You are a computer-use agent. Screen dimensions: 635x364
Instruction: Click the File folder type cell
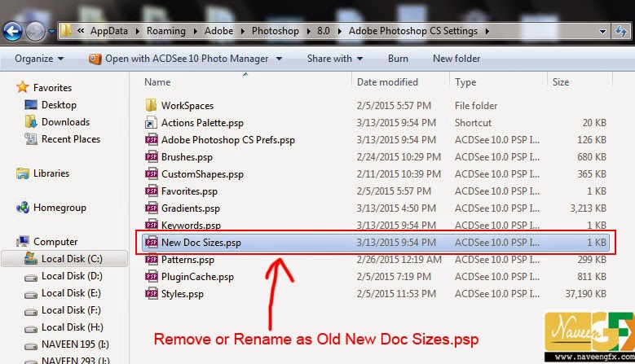click(476, 106)
